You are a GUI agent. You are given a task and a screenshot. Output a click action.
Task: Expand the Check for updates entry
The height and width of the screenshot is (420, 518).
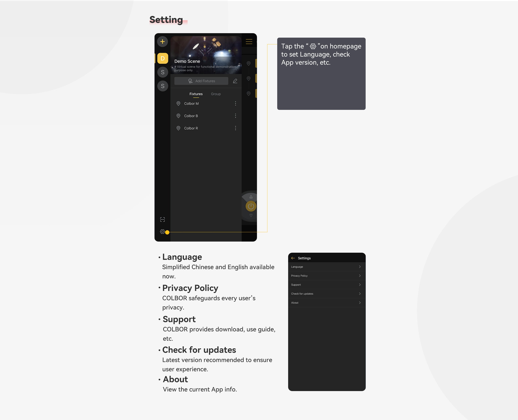coord(326,294)
